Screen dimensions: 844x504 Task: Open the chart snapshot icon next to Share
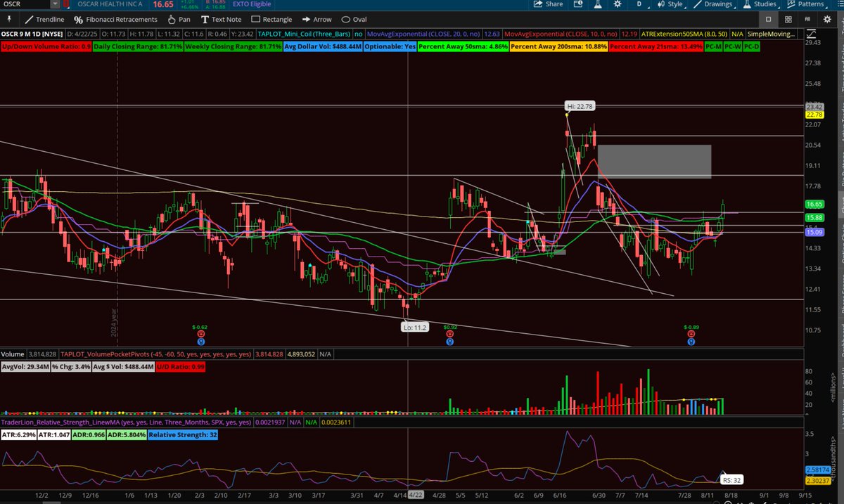579,4
